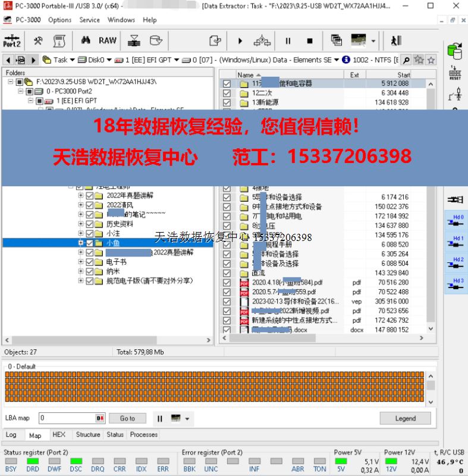
Task: Toggle checkbox for 历史资料 folder
Action: click(90, 224)
